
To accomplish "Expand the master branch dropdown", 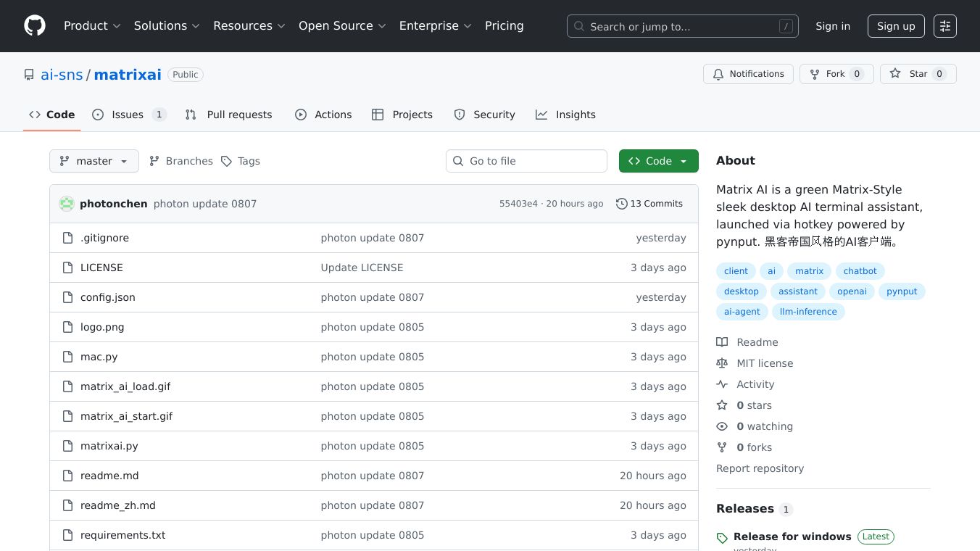I will click(x=94, y=161).
